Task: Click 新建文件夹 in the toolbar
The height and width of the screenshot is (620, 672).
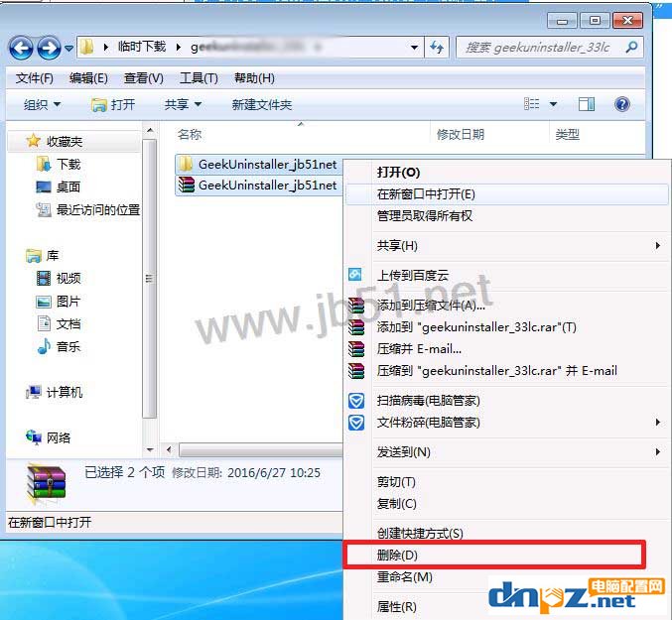Action: click(x=261, y=104)
